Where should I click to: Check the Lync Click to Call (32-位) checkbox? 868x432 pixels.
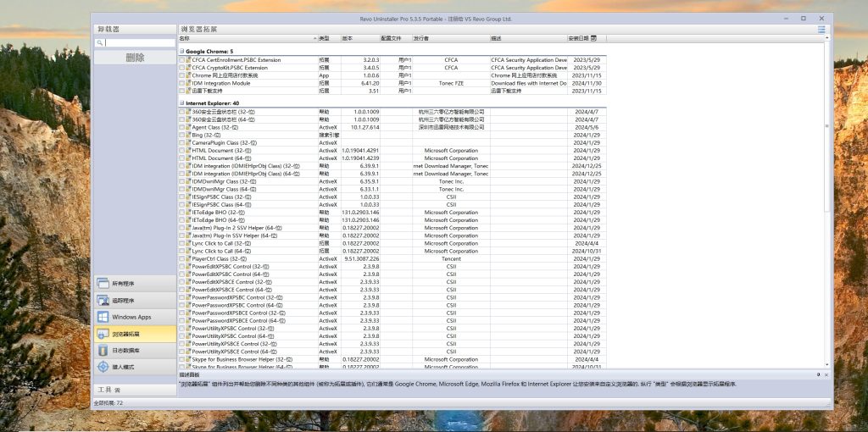coord(181,243)
